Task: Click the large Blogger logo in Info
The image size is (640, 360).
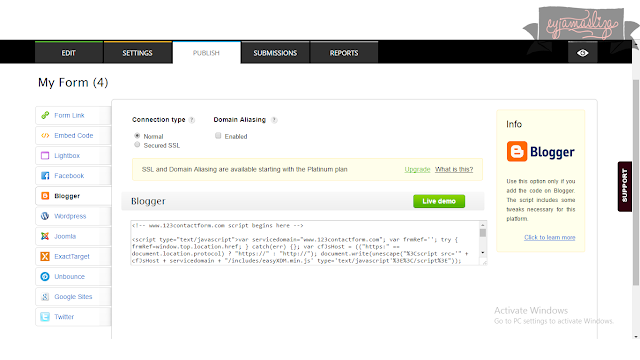Action: tap(540, 152)
